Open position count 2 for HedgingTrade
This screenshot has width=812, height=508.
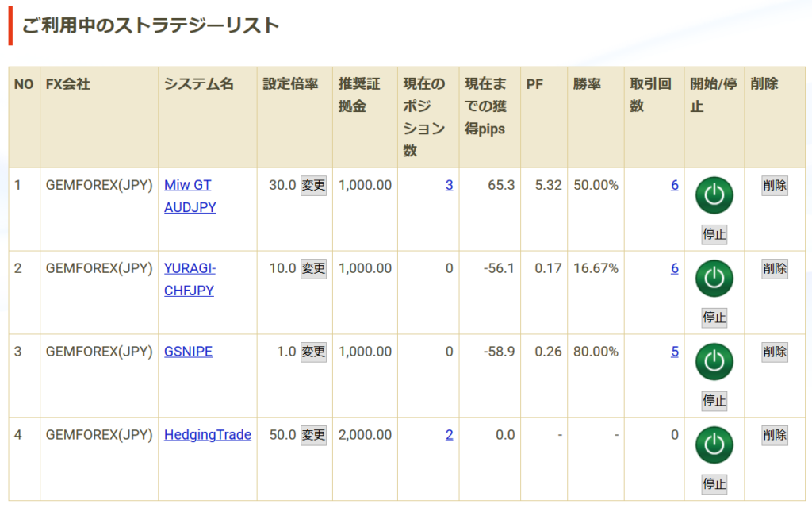pos(449,435)
